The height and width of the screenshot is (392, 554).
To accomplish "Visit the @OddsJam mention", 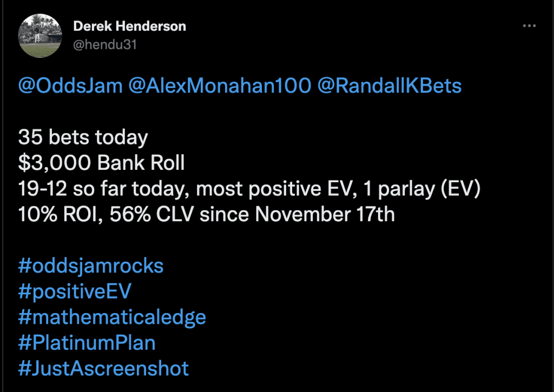I will tap(70, 86).
